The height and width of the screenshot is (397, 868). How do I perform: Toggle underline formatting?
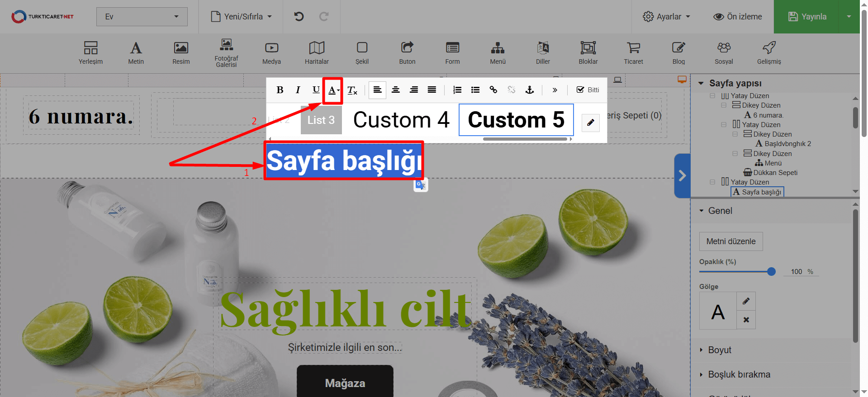[316, 90]
